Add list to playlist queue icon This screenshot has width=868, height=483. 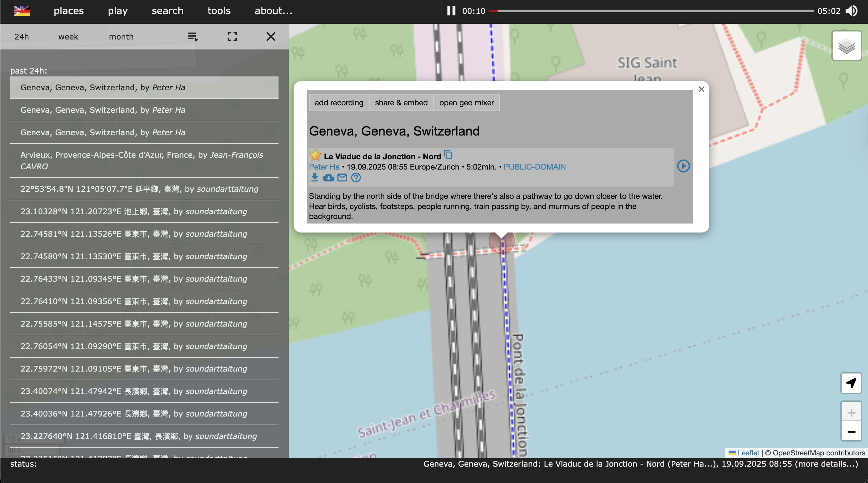click(193, 36)
